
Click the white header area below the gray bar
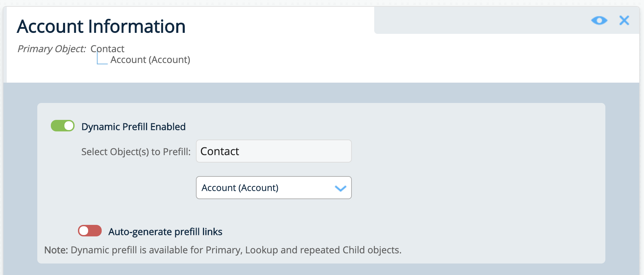(475, 58)
